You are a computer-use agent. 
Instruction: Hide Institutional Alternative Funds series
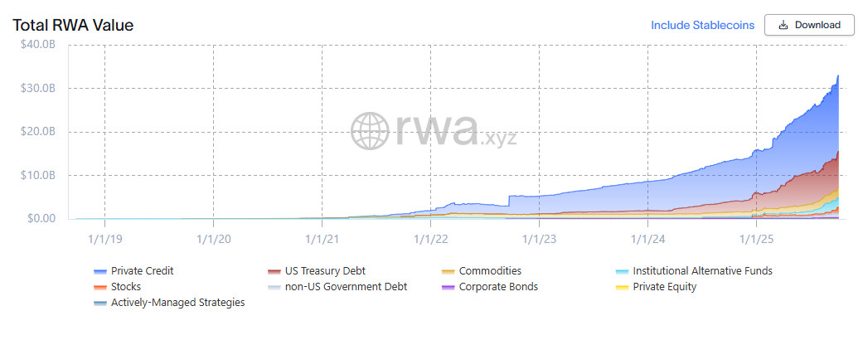(x=702, y=271)
